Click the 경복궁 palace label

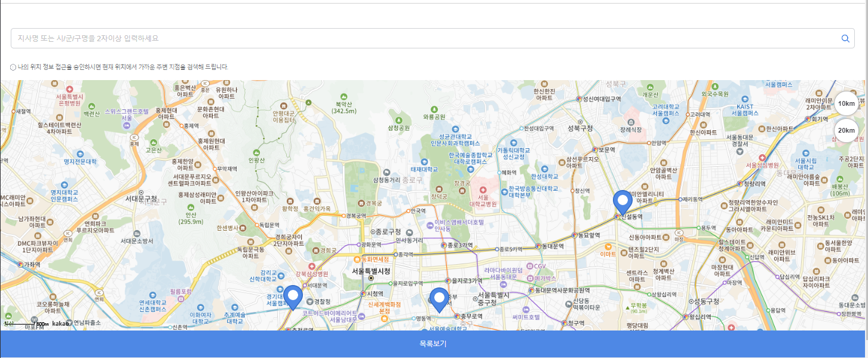click(x=374, y=203)
